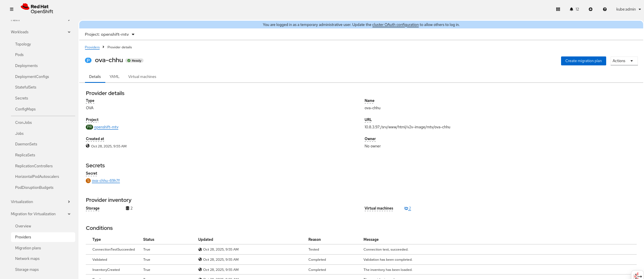Click Create migration plan button

click(x=583, y=61)
